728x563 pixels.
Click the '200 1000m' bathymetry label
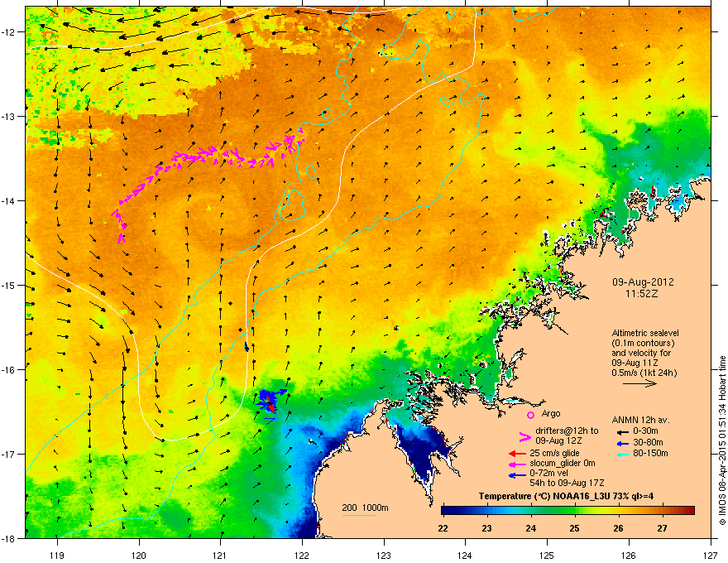pyautogui.click(x=365, y=508)
